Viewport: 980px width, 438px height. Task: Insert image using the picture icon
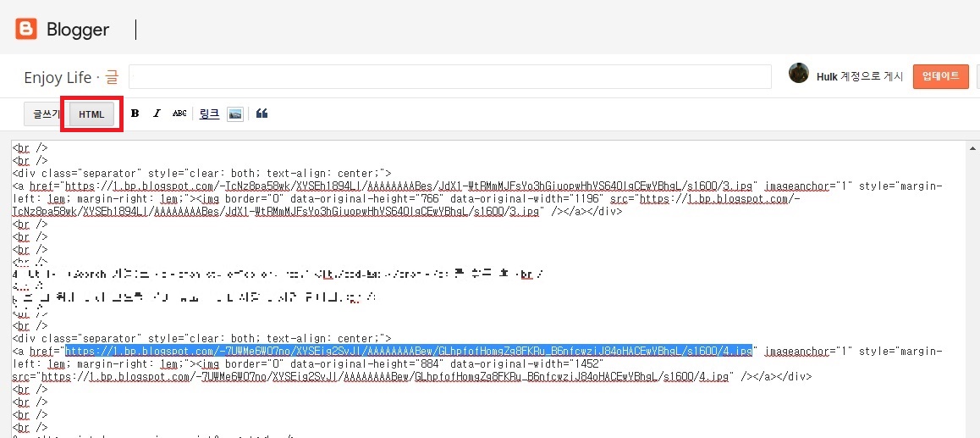point(235,114)
